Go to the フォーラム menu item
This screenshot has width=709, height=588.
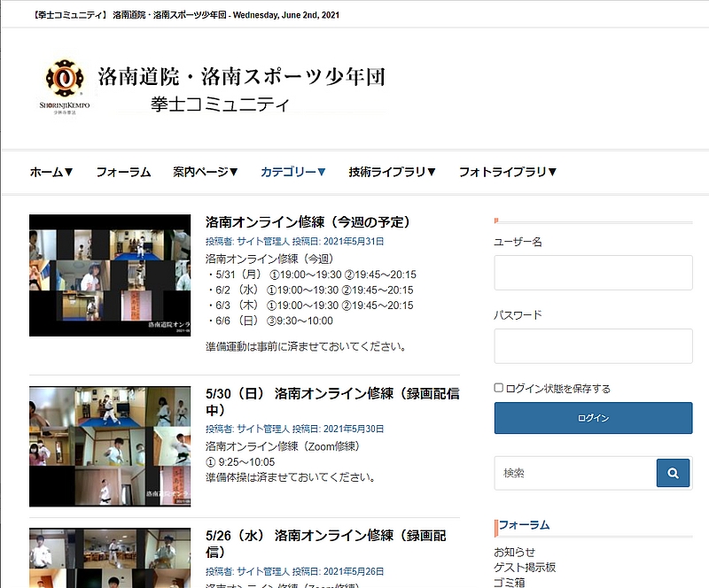[123, 172]
